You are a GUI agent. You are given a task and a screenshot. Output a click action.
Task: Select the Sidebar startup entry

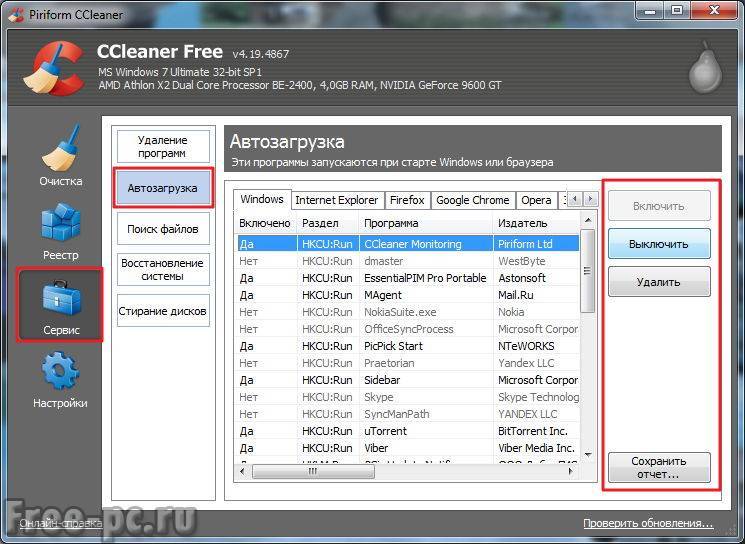(407, 381)
